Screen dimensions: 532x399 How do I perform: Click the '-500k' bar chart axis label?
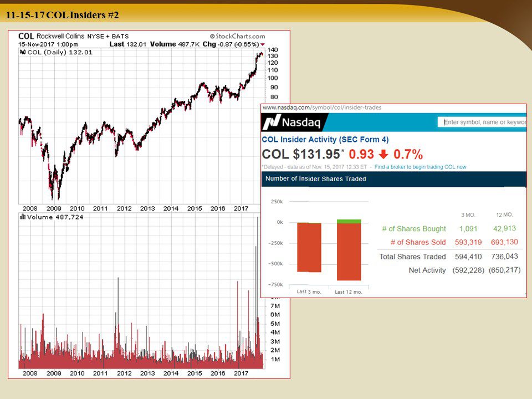click(x=275, y=264)
